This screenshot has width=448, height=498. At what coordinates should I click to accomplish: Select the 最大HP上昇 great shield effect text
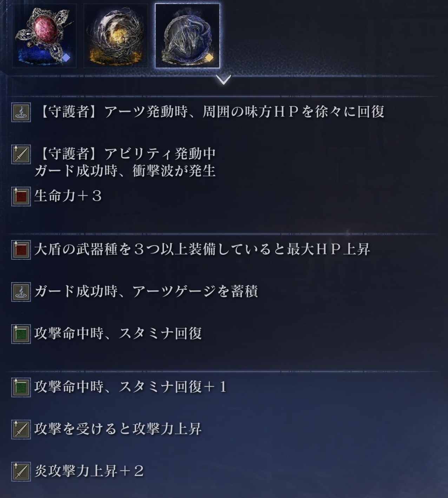pos(202,249)
